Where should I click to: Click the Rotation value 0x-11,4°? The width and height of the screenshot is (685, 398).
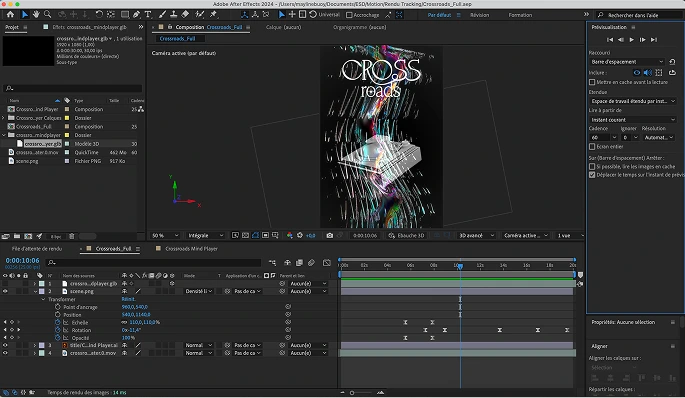(x=131, y=330)
